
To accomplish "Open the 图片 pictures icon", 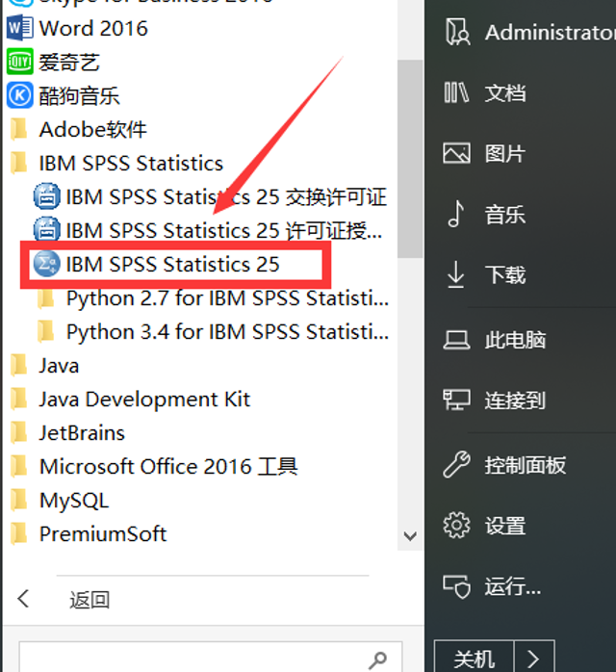I will point(456,153).
